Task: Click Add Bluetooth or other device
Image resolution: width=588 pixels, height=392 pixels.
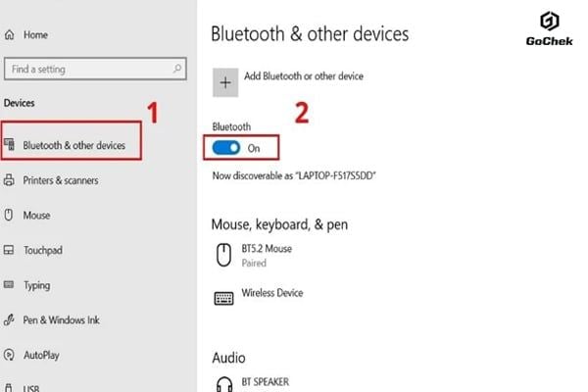Action: point(304,76)
